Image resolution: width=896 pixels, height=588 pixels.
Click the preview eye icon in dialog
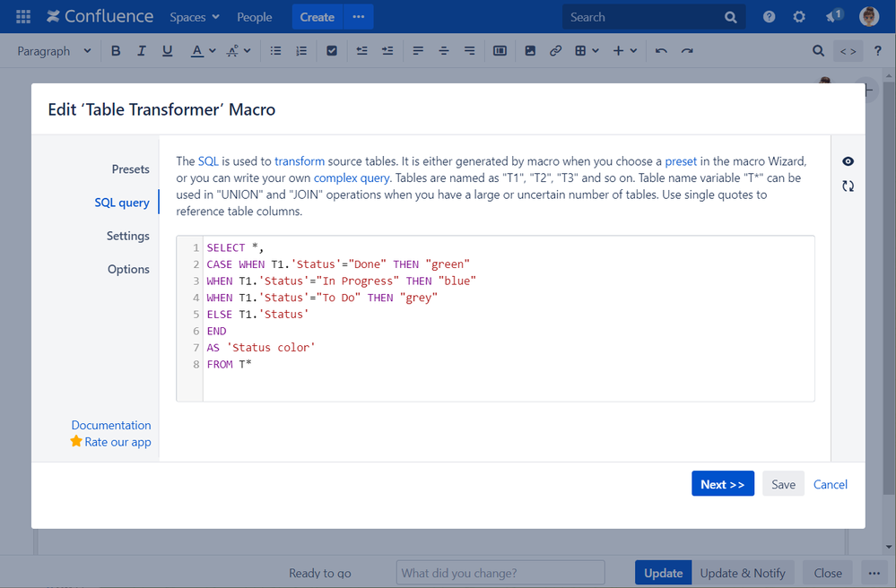[848, 161]
